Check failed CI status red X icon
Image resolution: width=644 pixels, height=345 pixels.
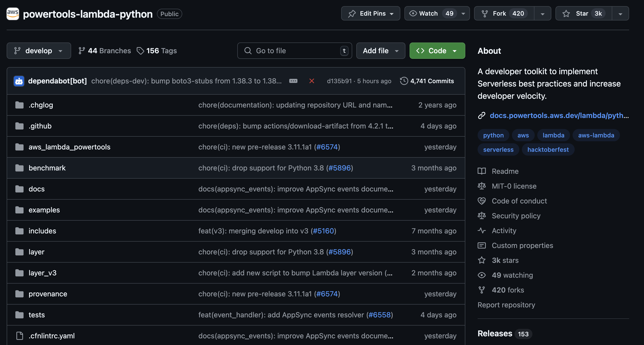pyautogui.click(x=312, y=81)
